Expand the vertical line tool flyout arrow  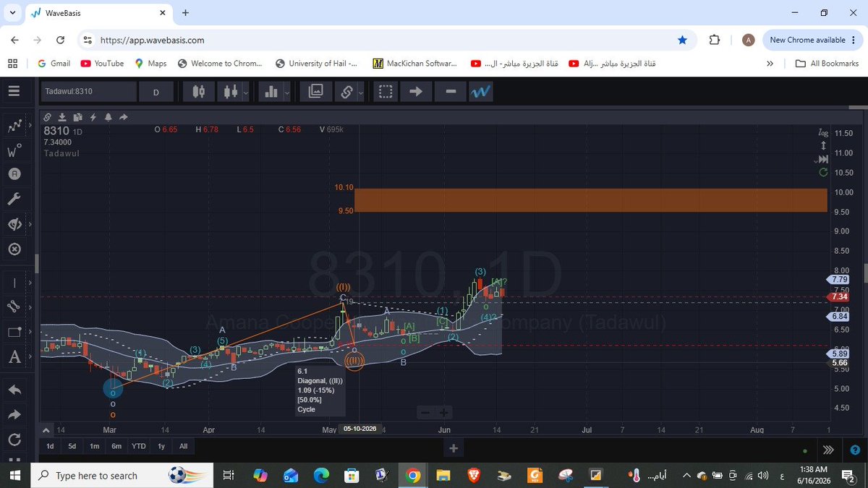pyautogui.click(x=30, y=282)
